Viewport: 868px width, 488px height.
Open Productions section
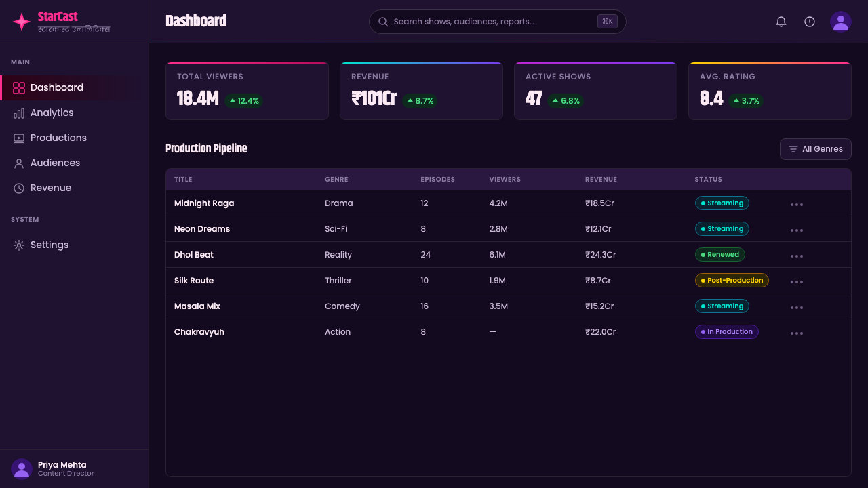point(75,138)
